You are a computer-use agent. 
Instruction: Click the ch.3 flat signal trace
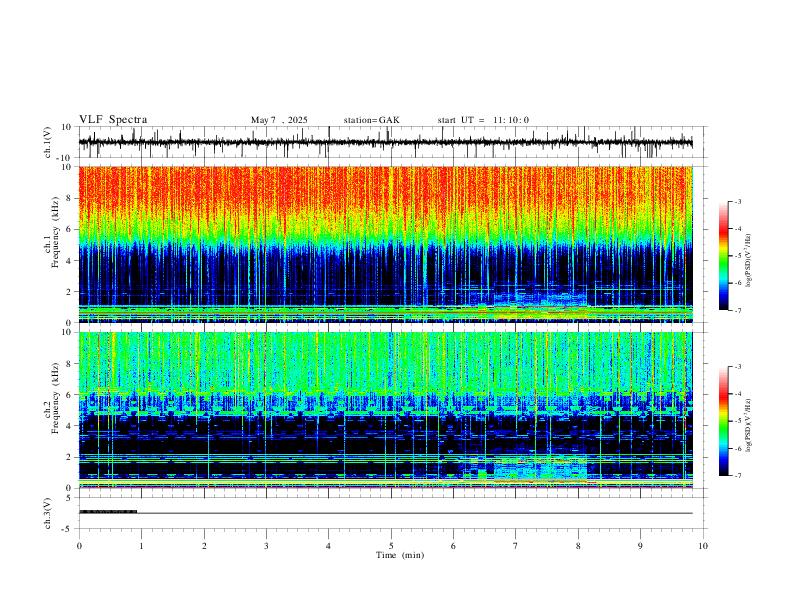click(385, 513)
